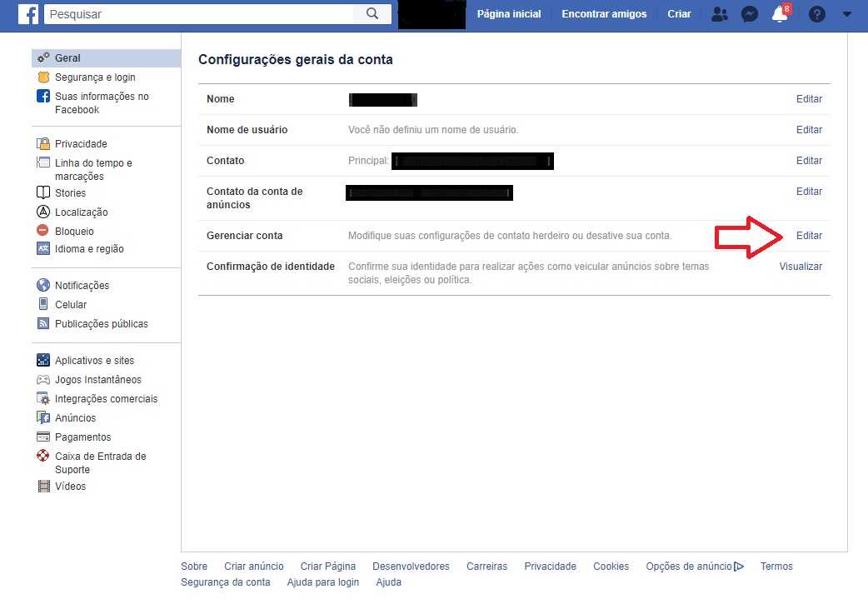Open the friend requests icon
Viewport: 868px width, 604px height.
click(719, 14)
